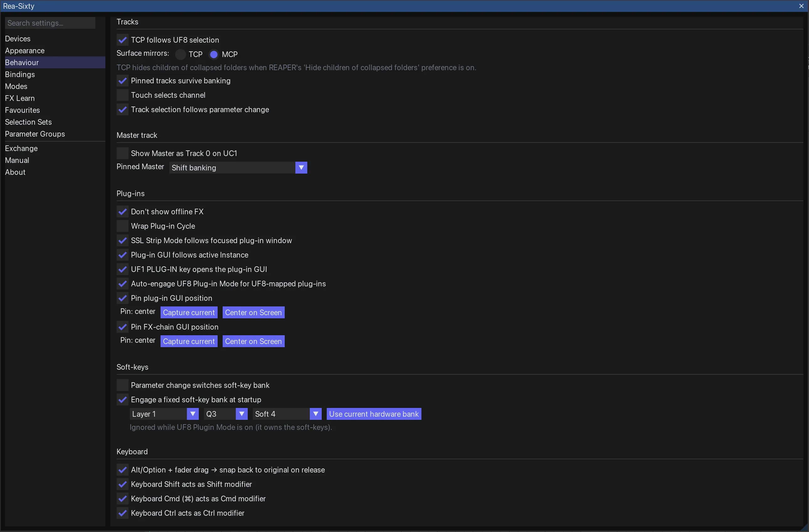Enable Parameter change switches soft-key bank
Image resolution: width=809 pixels, height=532 pixels.
click(x=122, y=386)
